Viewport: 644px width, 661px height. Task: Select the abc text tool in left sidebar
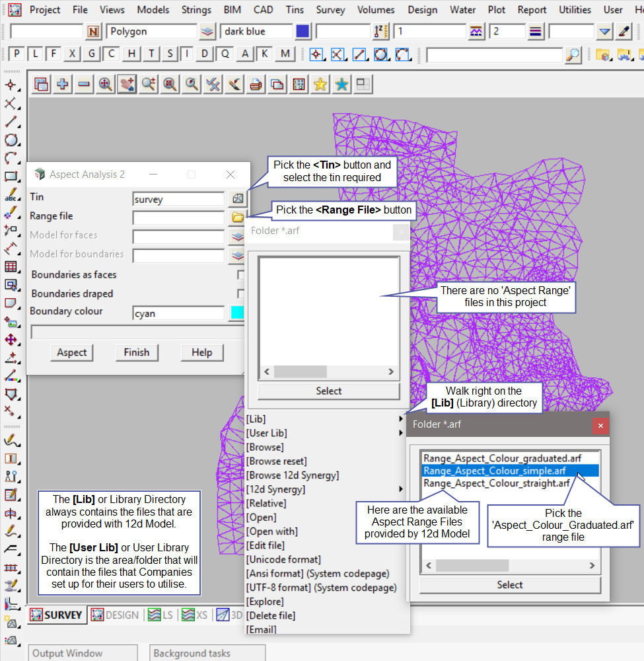tap(11, 195)
